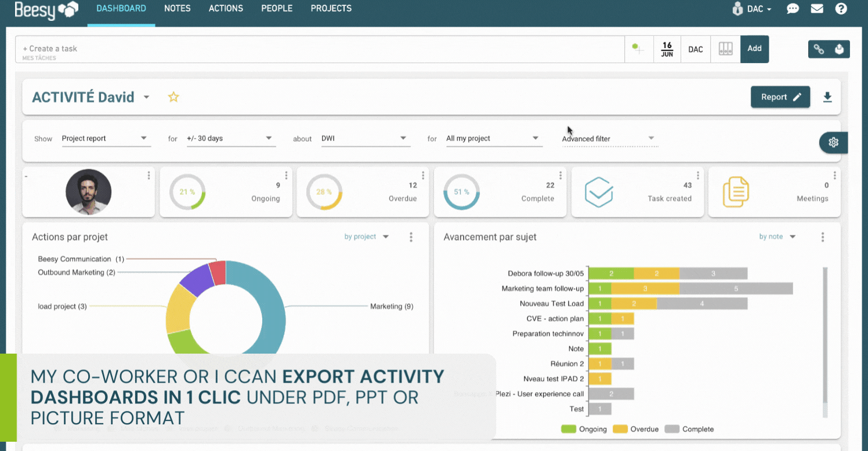Image resolution: width=868 pixels, height=451 pixels.
Task: Click the red Beesy Communication donut segment
Action: 218,272
